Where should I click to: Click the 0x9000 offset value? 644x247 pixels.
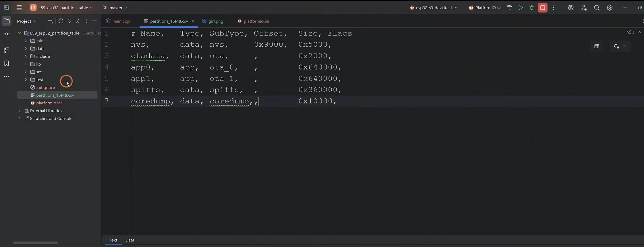click(268, 44)
